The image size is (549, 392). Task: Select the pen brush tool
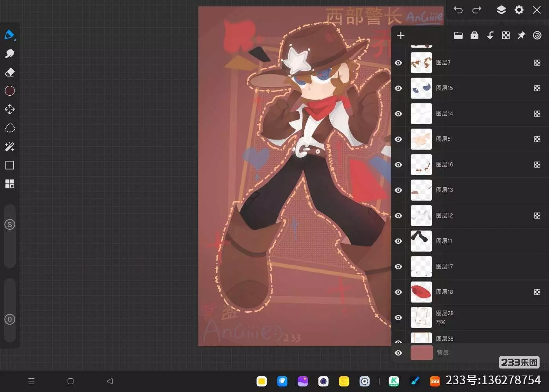(x=9, y=34)
